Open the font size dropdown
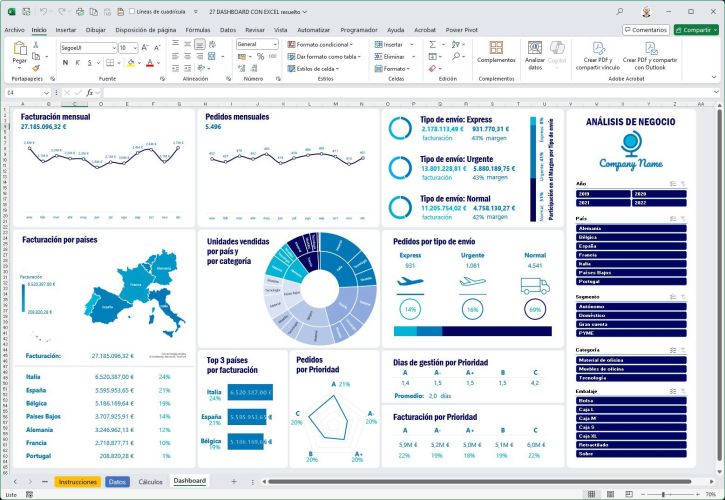The image size is (725, 500). coord(135,48)
